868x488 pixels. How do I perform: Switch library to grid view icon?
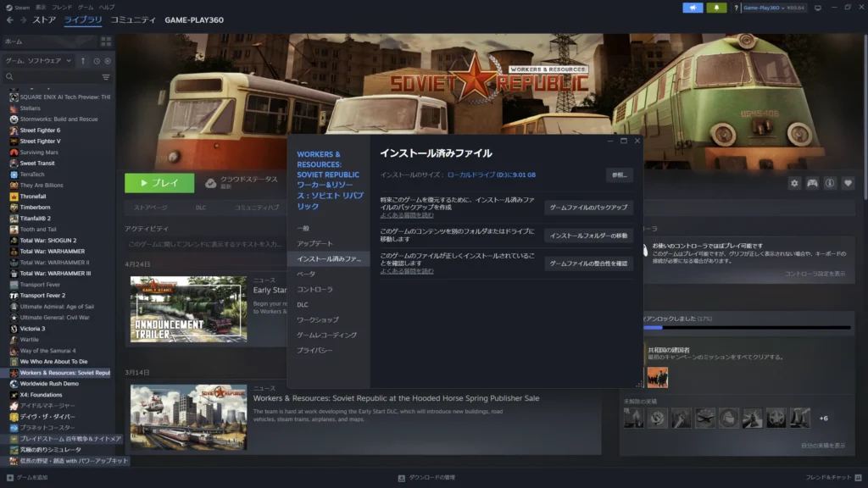point(106,42)
